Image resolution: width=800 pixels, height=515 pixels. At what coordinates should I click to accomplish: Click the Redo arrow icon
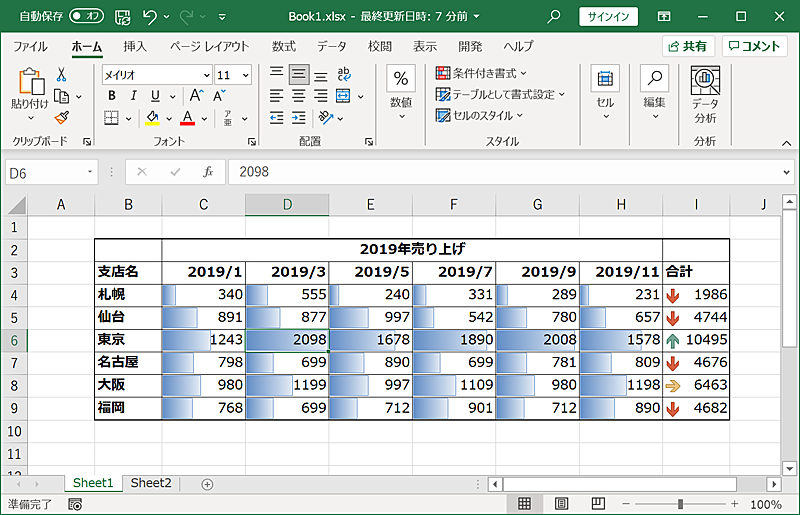186,17
